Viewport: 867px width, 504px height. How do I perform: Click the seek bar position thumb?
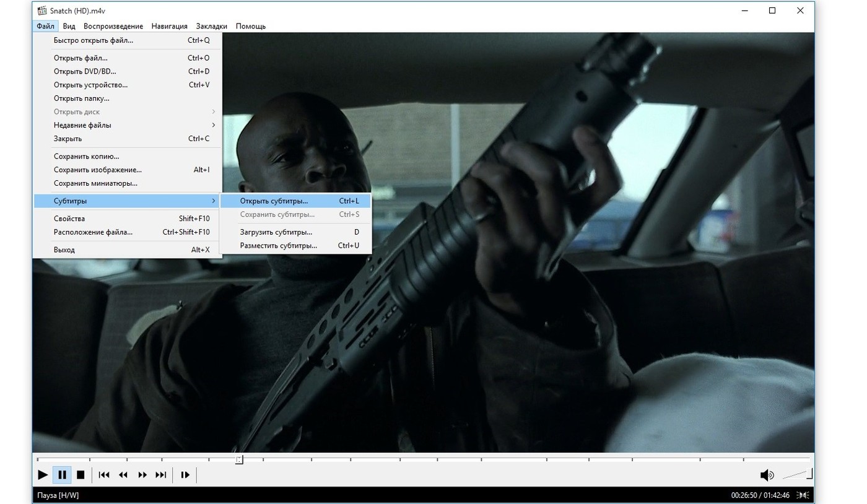point(239,459)
